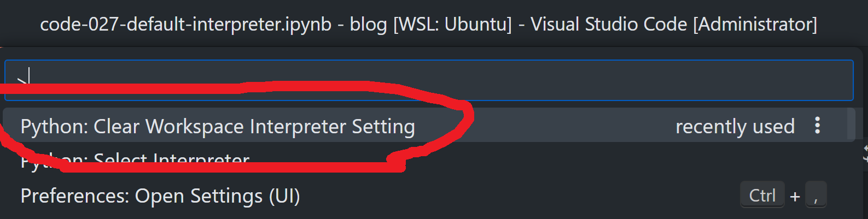Click the plus sign between the Ctrl and comma keys
The image size is (868, 219).
[x=795, y=197]
